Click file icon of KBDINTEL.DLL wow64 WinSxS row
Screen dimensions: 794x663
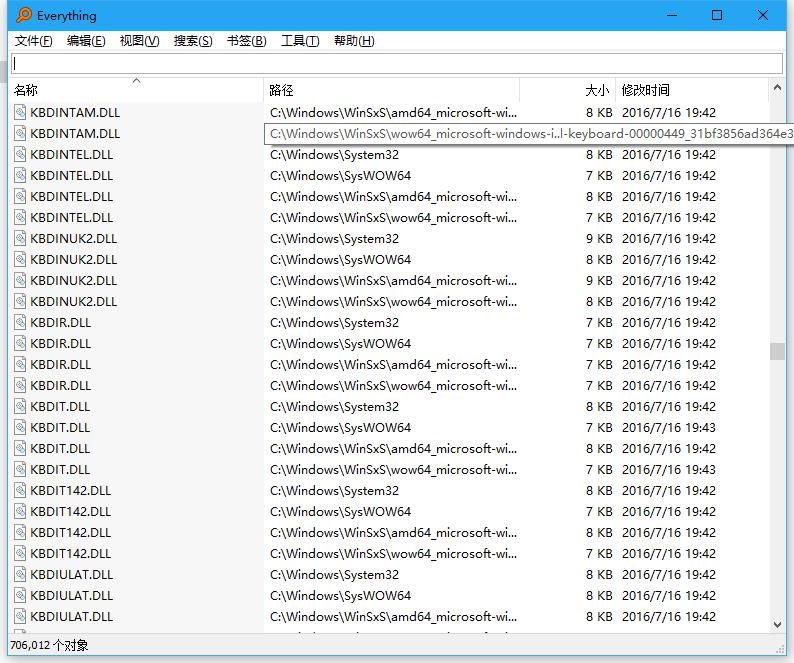point(20,217)
